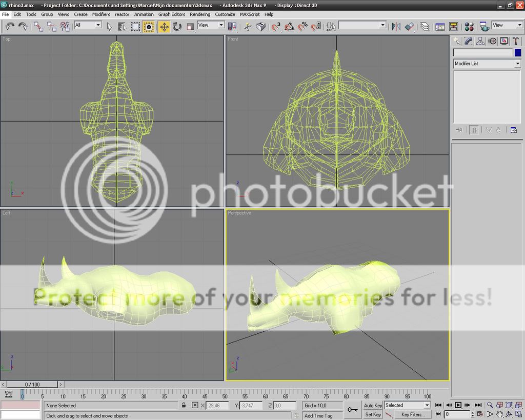Click the Key Filters... button
Image resolution: width=525 pixels, height=420 pixels.
click(412, 414)
